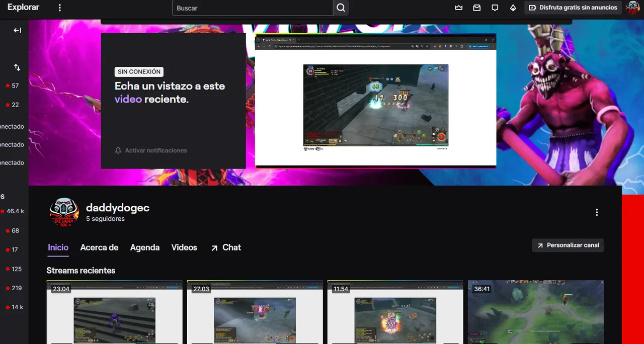Open the 23:04 recent stream thumbnail
The image size is (644, 344).
(x=115, y=312)
